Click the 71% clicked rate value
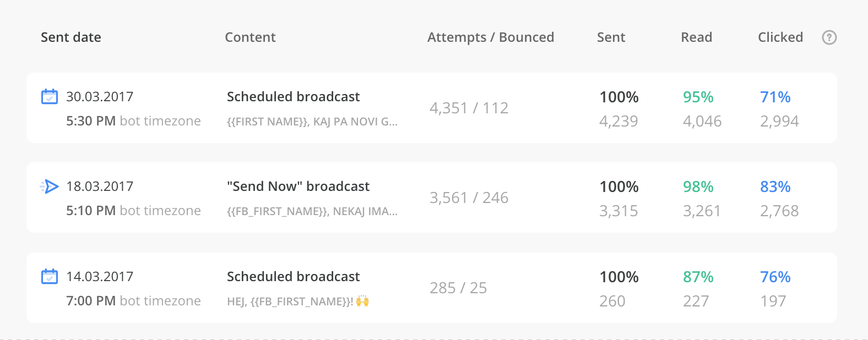Viewport: 868px width, 340px height. 775,97
